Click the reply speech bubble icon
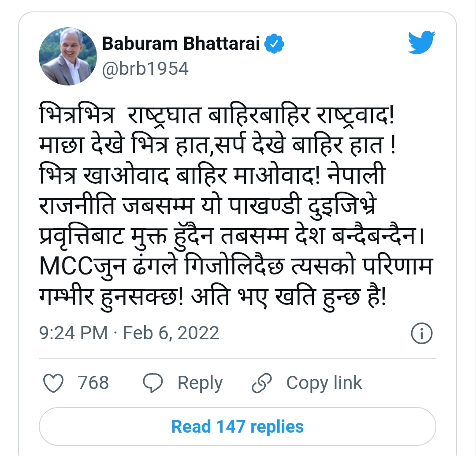476x456 pixels. (x=154, y=383)
